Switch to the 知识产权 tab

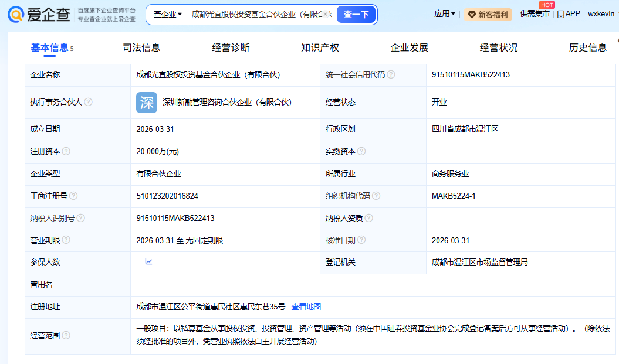pos(320,47)
